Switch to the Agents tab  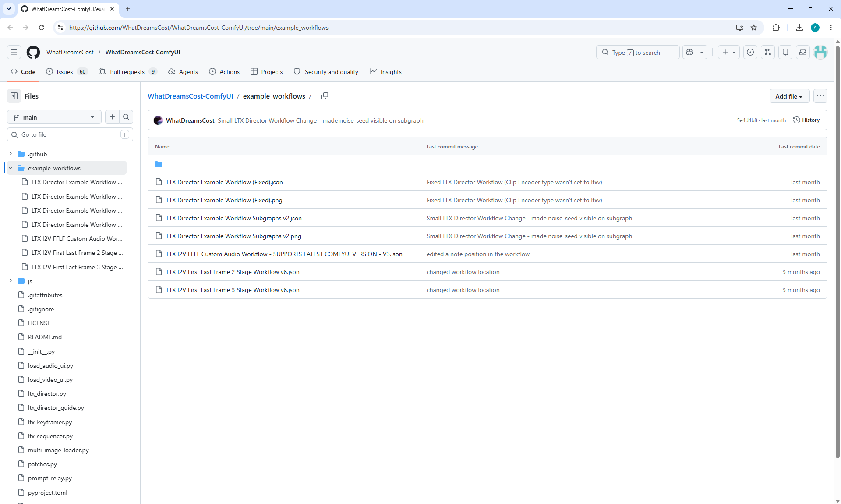[x=183, y=72]
